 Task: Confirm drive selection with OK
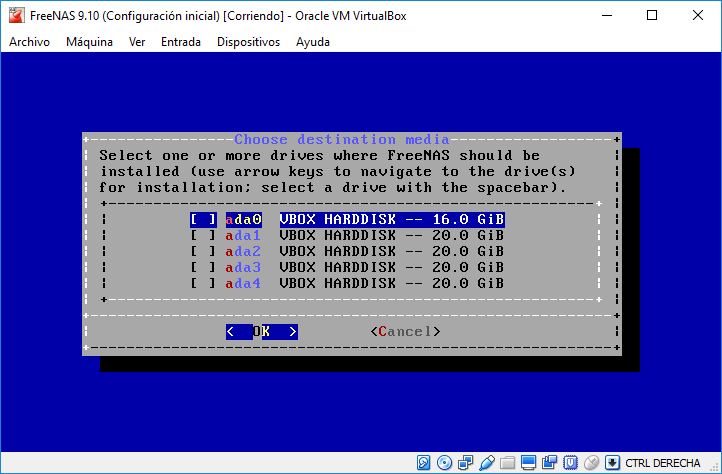point(262,332)
